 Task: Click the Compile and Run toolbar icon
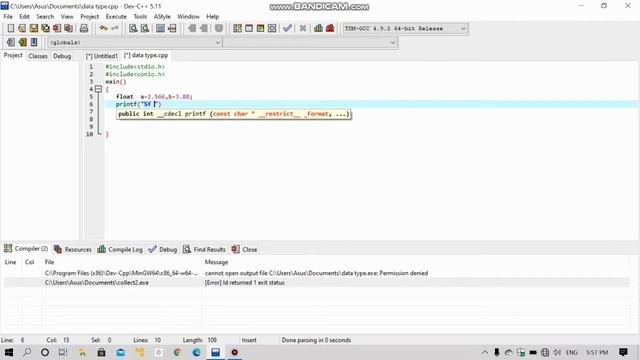[x=260, y=28]
